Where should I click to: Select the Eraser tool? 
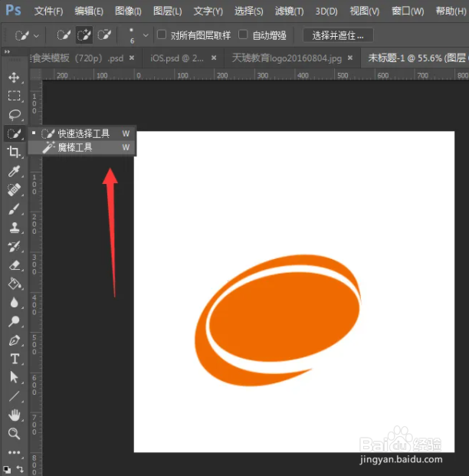click(x=14, y=265)
